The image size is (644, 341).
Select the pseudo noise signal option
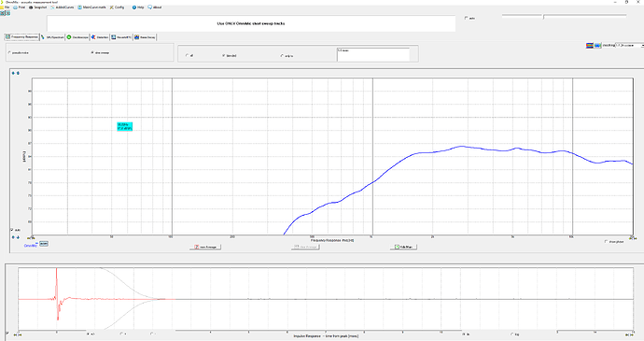point(19,52)
